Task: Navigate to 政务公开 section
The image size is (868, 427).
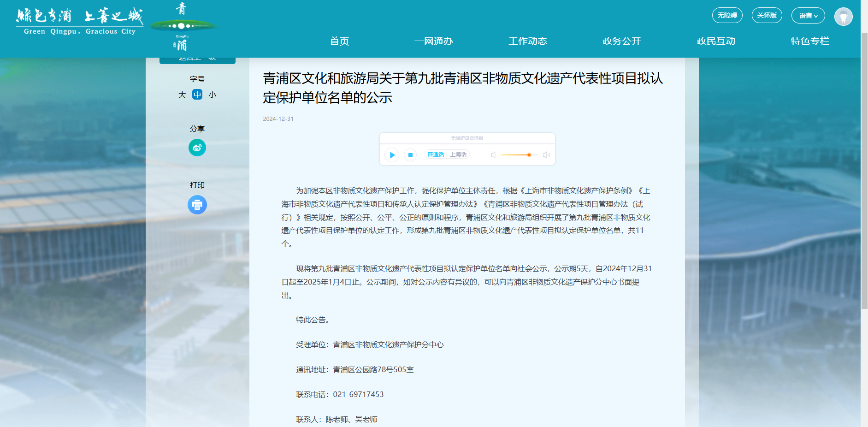Action: [x=620, y=41]
